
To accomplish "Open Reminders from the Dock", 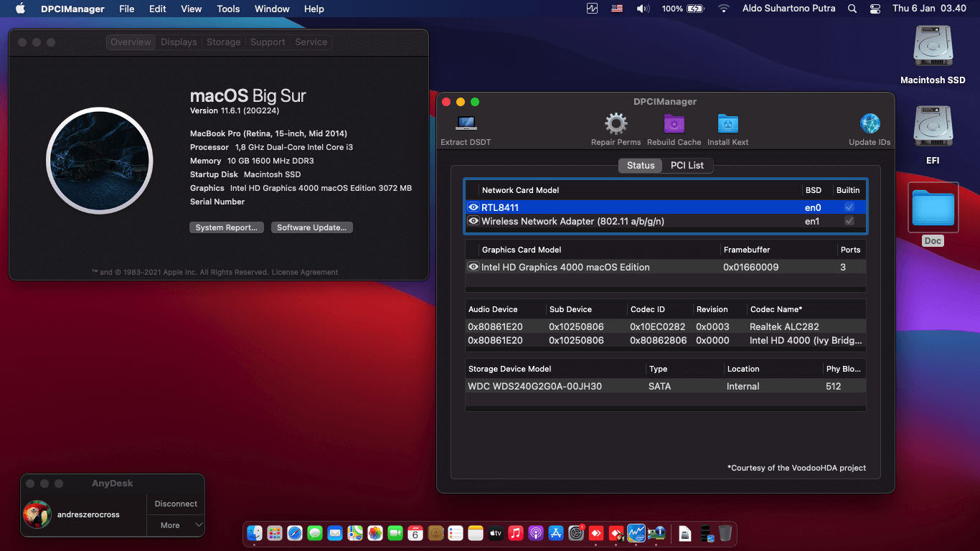I will point(456,533).
